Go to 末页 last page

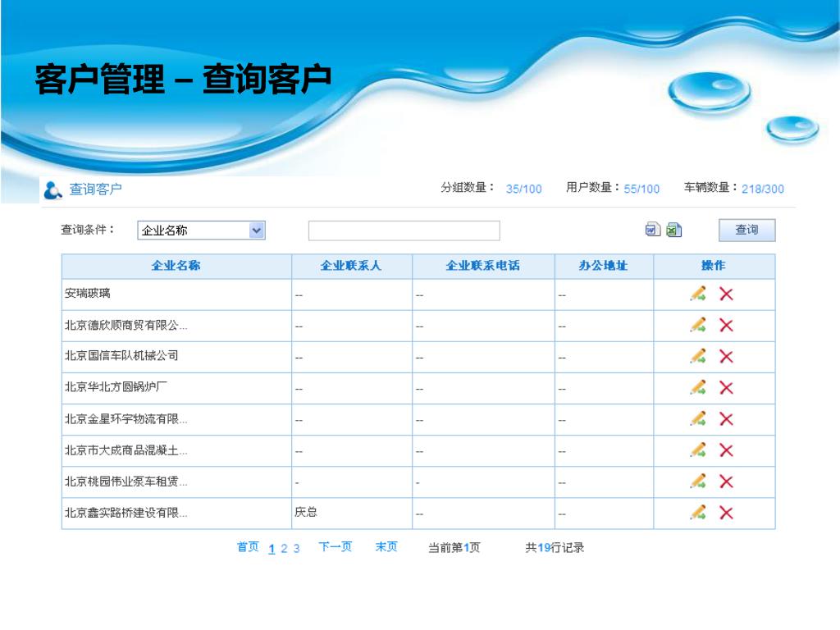click(386, 547)
